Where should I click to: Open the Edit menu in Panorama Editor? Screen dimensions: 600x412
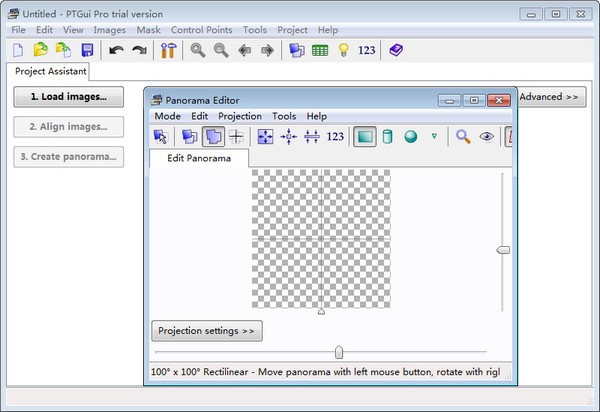(x=199, y=116)
